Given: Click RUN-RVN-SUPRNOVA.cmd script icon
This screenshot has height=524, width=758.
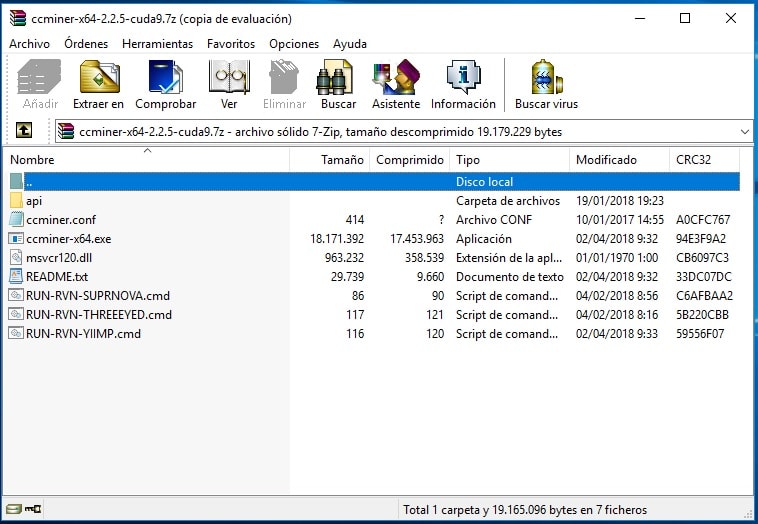Looking at the screenshot, I should [x=16, y=295].
